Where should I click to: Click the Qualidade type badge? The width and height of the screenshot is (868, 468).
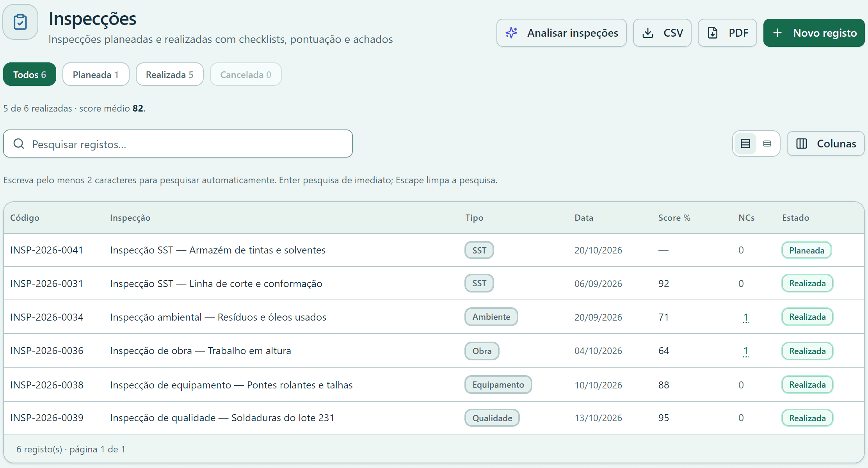point(492,418)
